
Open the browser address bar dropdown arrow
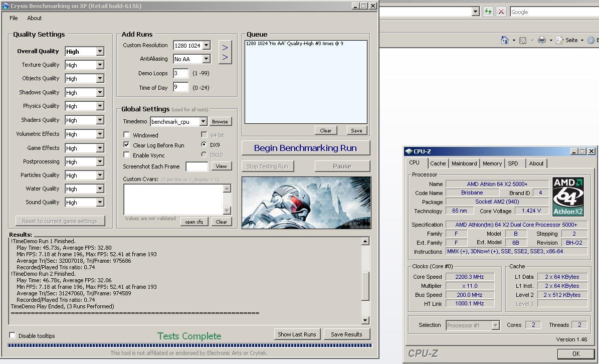[x=476, y=12]
